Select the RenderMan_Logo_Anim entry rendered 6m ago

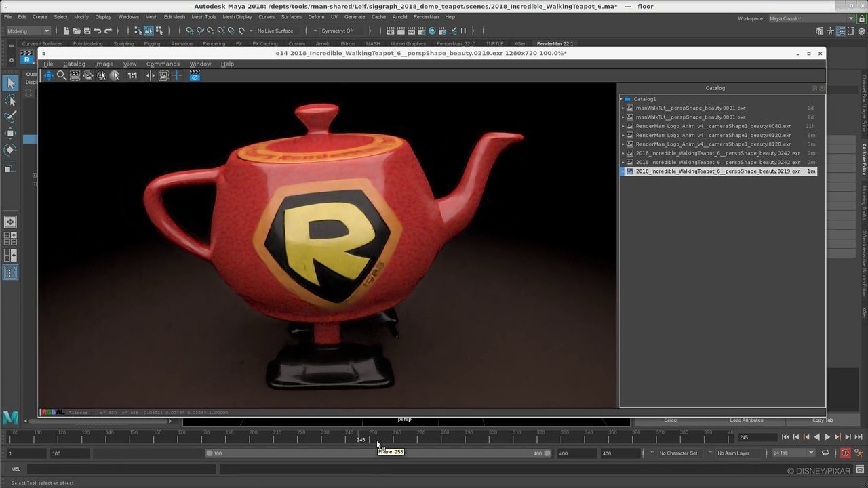click(x=719, y=135)
